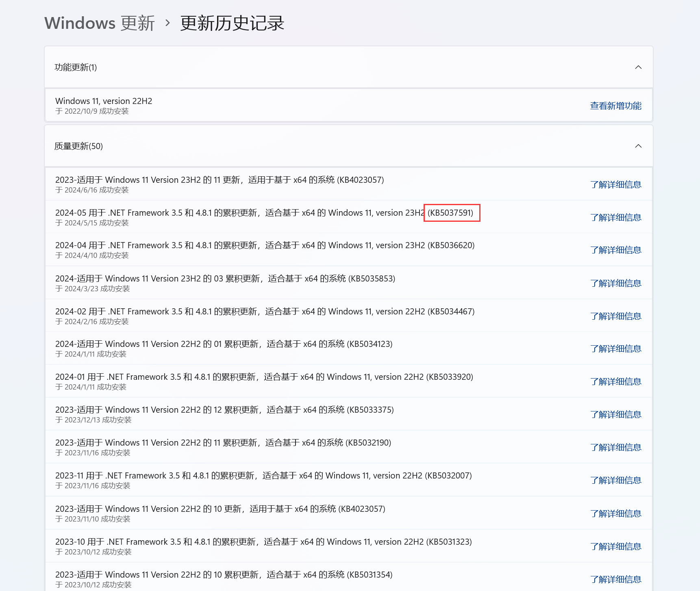The image size is (700, 591).
Task: Open 查看新增功能 link
Action: pyautogui.click(x=615, y=106)
